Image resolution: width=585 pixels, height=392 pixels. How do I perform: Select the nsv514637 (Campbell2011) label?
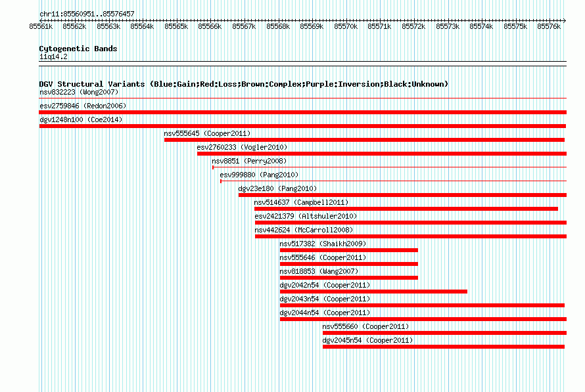click(x=301, y=202)
